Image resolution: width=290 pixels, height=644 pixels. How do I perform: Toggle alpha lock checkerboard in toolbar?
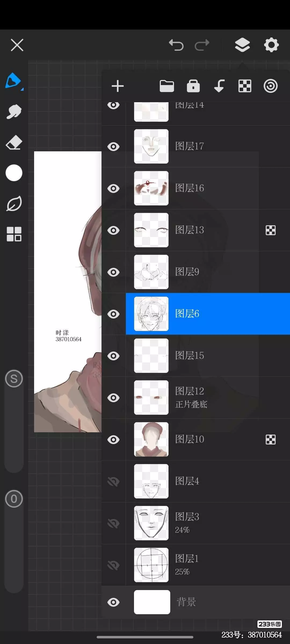click(x=245, y=86)
